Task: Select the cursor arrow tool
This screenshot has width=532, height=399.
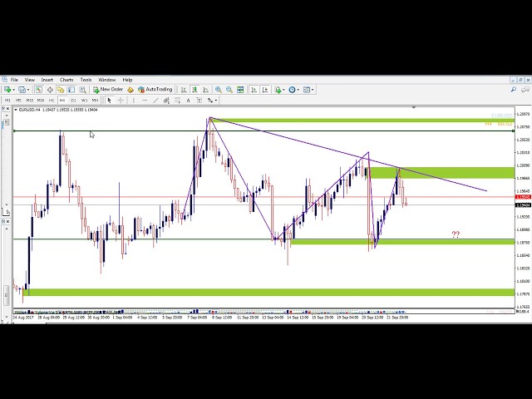Action: pyautogui.click(x=110, y=101)
